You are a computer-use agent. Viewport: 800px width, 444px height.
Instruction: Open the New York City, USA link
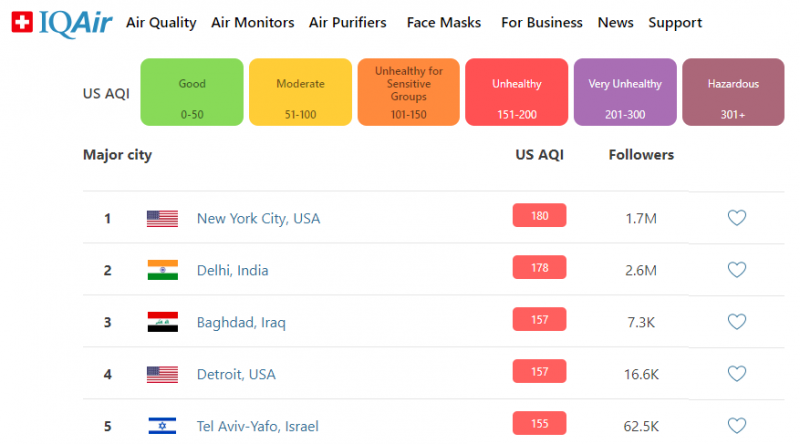[x=258, y=218]
